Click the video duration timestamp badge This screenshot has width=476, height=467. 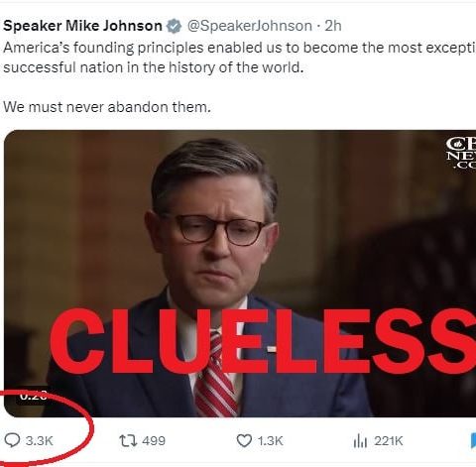32,397
